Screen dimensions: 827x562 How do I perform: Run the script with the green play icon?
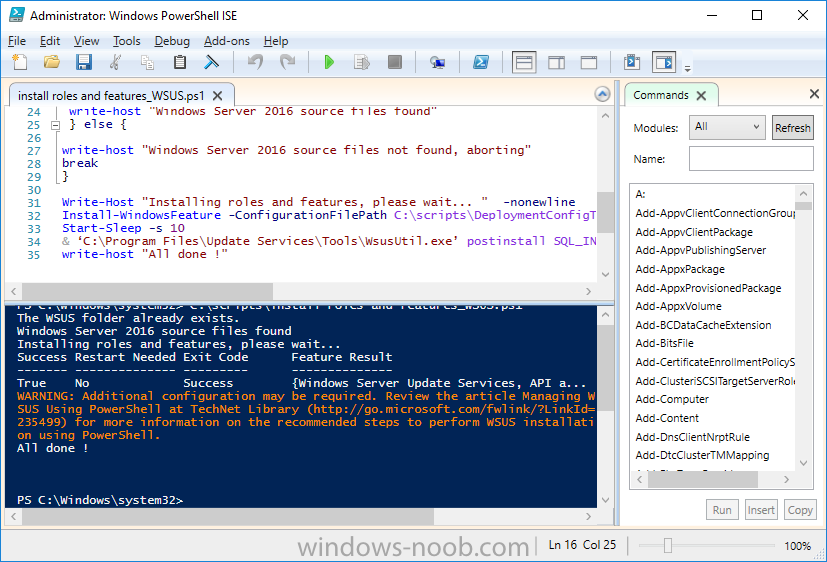click(329, 62)
